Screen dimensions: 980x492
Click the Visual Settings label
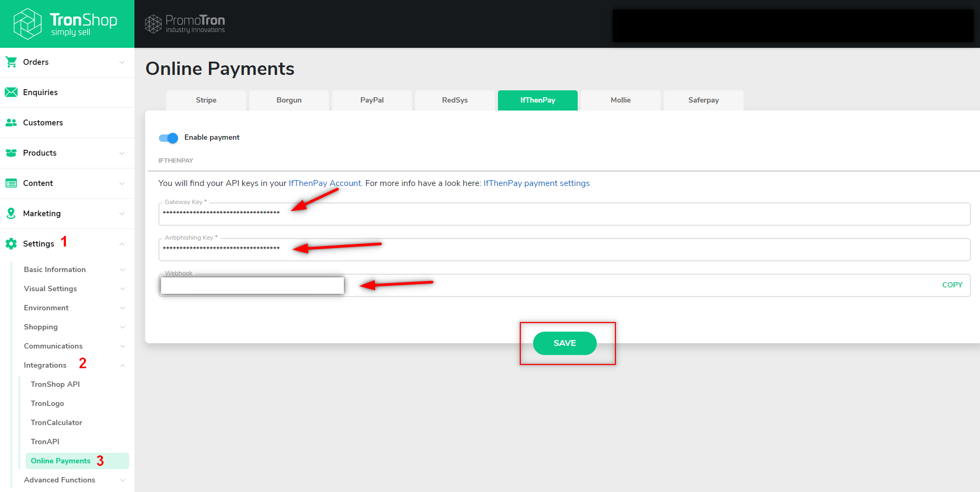pos(50,289)
